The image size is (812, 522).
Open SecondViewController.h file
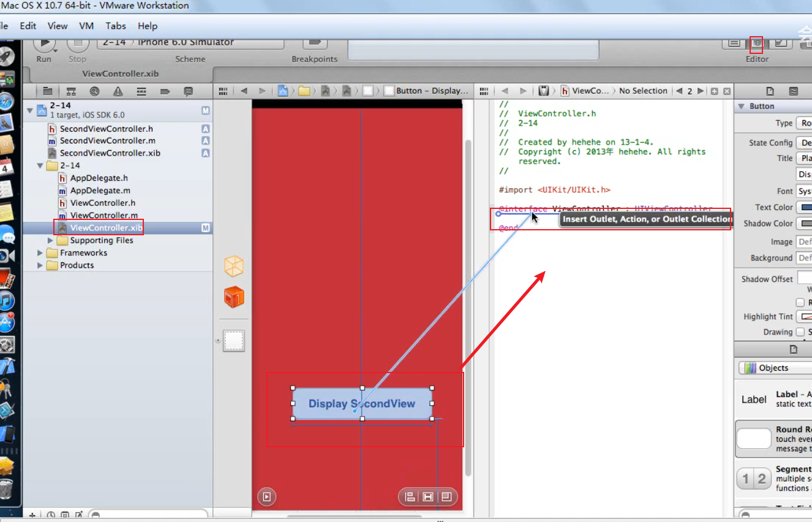(x=107, y=129)
